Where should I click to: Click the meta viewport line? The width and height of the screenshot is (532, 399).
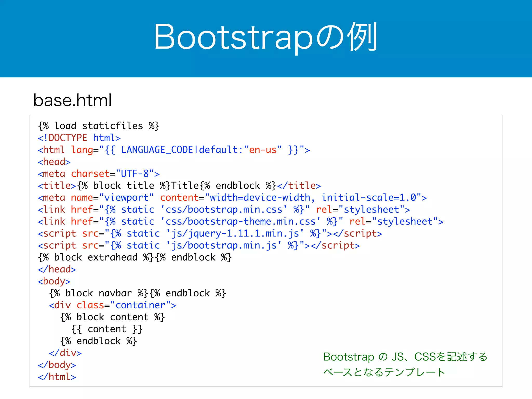(232, 198)
